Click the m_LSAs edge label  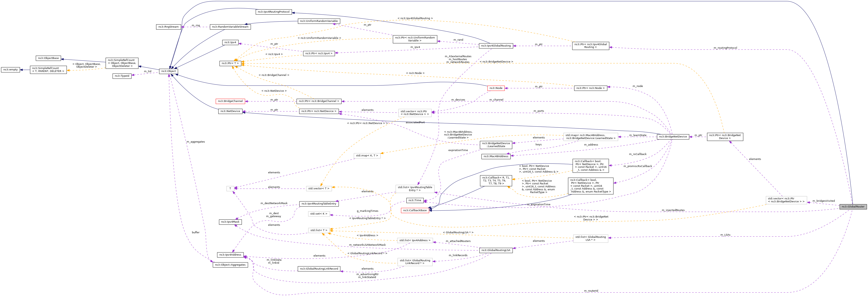pyautogui.click(x=725, y=235)
